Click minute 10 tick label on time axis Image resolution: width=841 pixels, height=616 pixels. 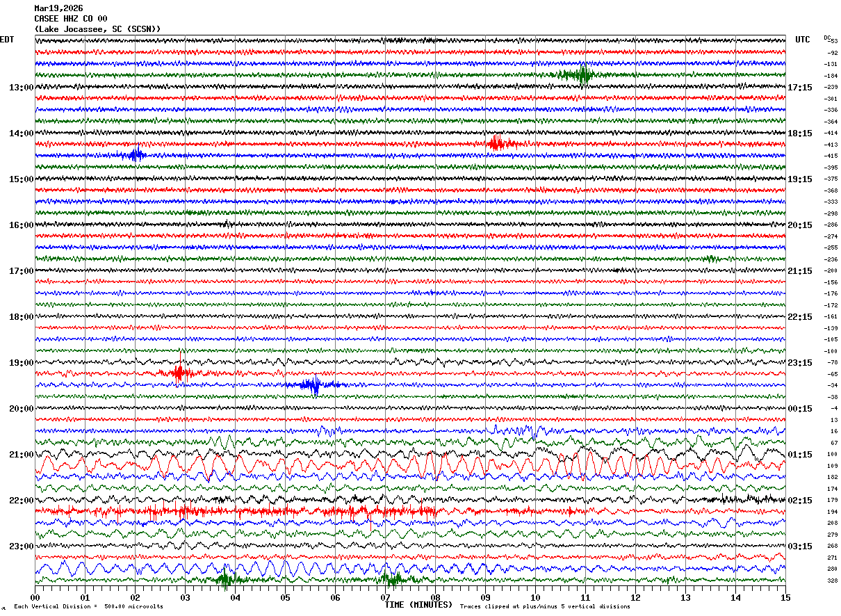535,598
